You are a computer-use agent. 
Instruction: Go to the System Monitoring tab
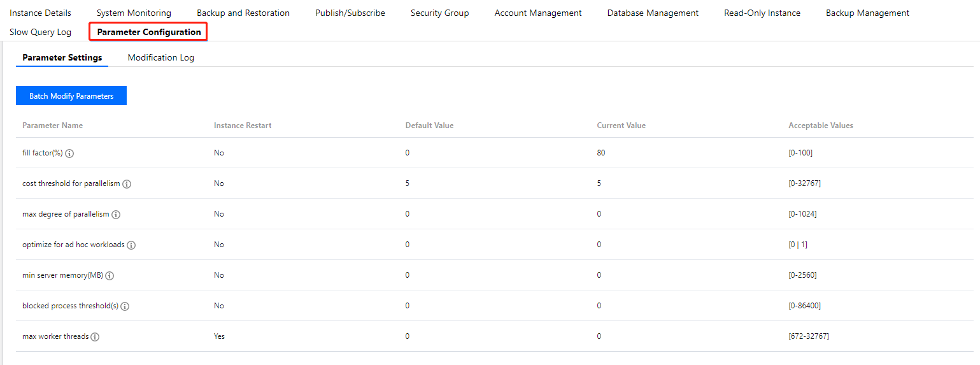[134, 13]
